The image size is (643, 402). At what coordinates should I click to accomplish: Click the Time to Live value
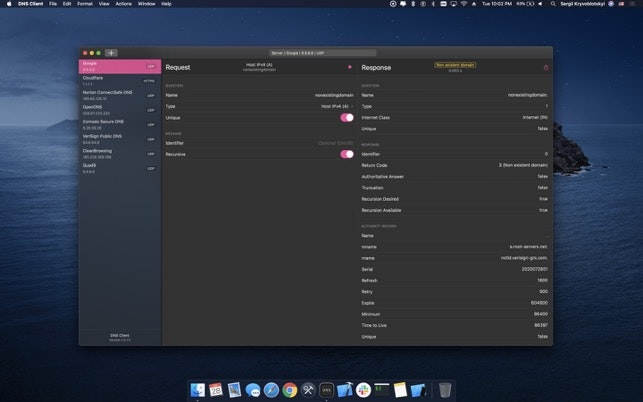(541, 325)
